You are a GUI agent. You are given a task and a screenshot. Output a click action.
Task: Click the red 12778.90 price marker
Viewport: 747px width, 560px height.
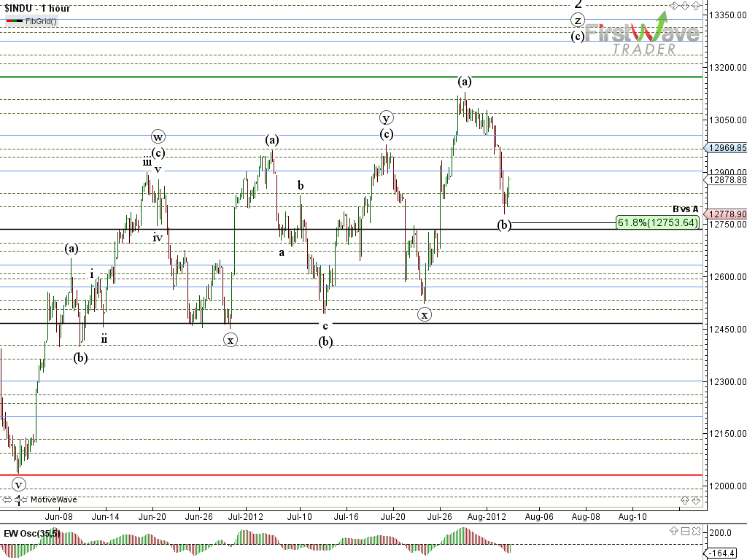727,214
